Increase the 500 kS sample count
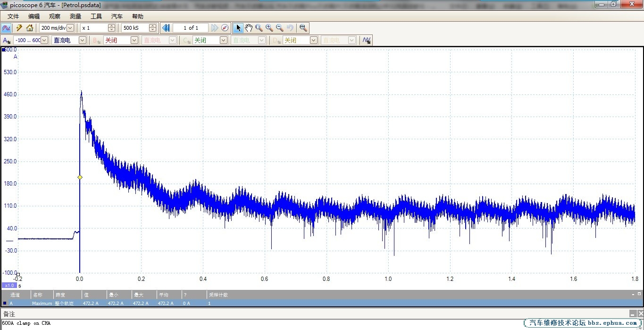The image size is (644, 330). (152, 26)
